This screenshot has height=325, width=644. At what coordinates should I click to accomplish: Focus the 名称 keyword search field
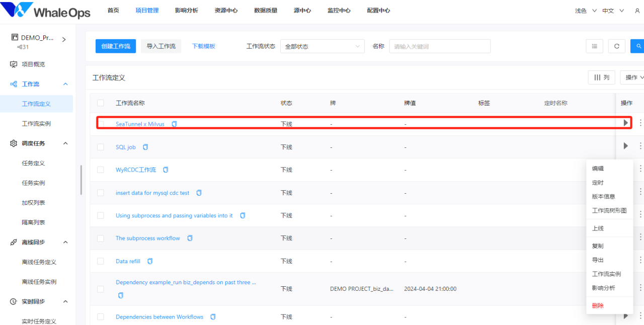[440, 46]
